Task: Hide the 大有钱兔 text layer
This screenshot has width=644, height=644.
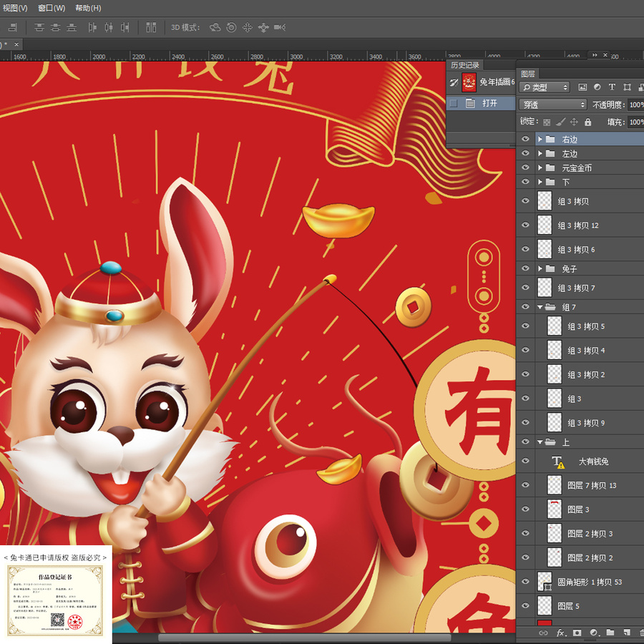Action: click(x=525, y=461)
